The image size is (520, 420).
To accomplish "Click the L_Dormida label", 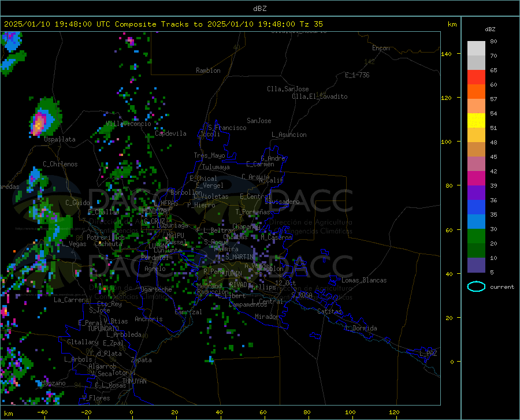I will (361, 328).
